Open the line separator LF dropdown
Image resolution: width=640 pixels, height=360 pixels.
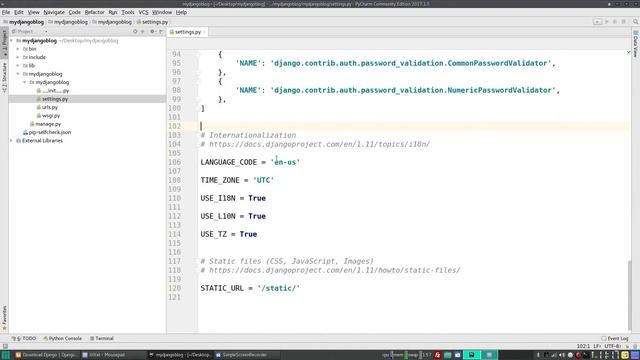click(597, 346)
